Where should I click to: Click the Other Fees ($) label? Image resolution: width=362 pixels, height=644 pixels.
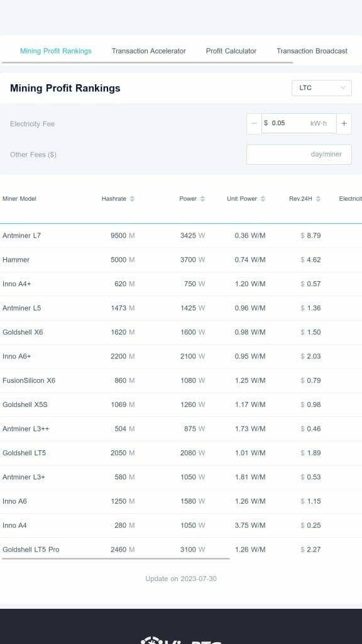click(33, 155)
